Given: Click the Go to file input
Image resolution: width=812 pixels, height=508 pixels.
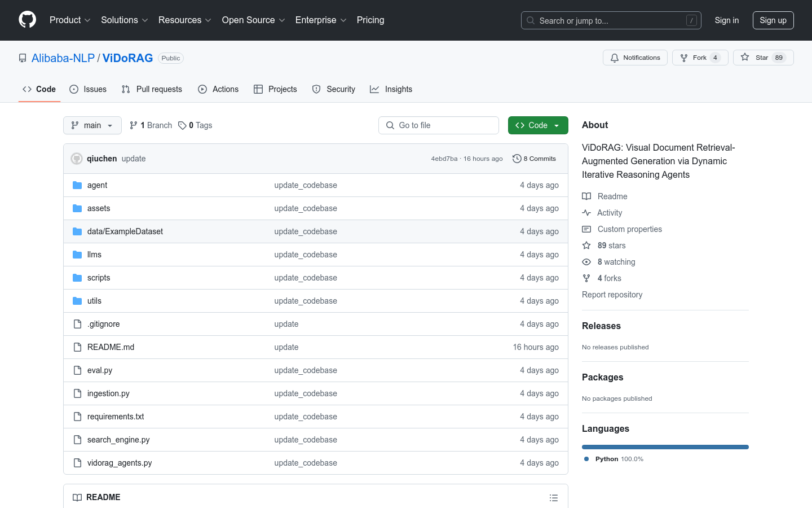Looking at the screenshot, I should 439,125.
